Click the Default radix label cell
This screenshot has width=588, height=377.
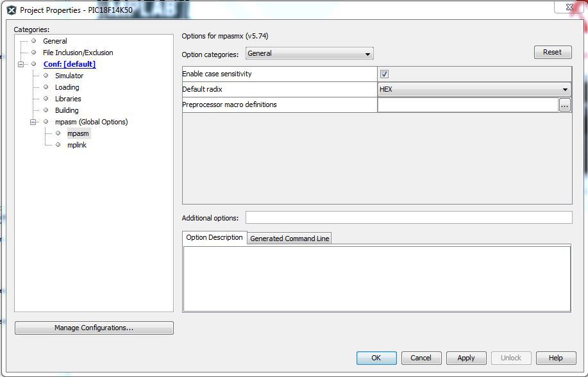point(280,89)
